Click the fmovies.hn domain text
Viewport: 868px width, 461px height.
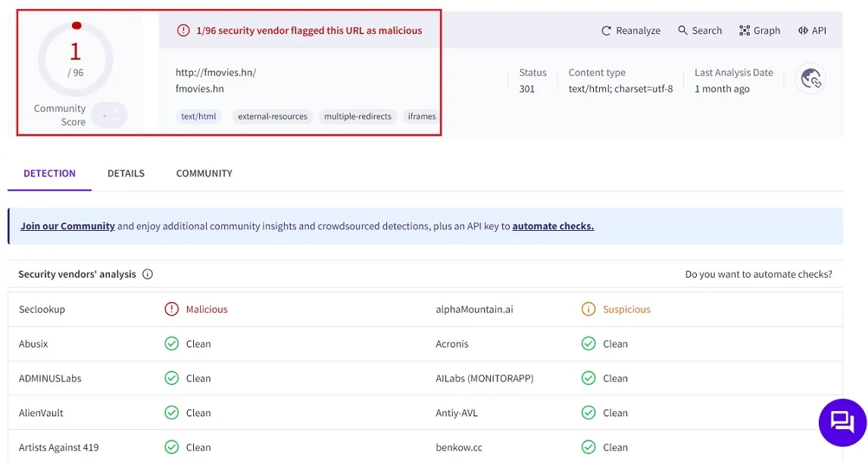point(200,89)
